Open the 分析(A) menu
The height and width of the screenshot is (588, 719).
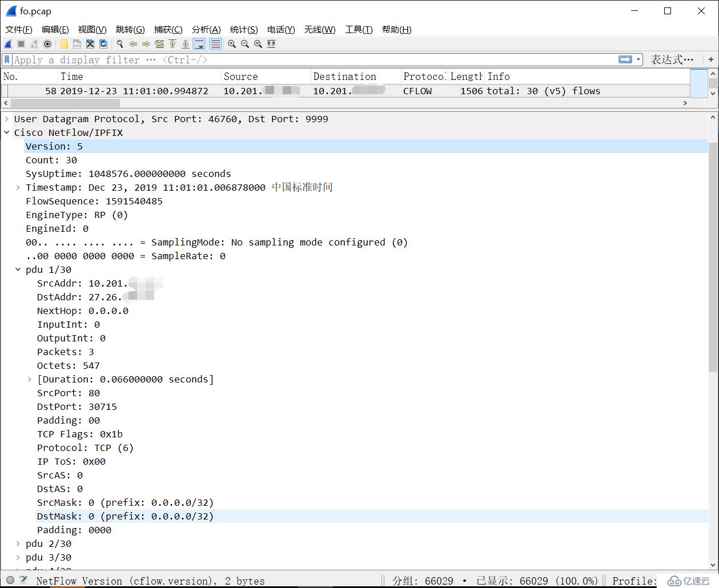click(x=206, y=30)
